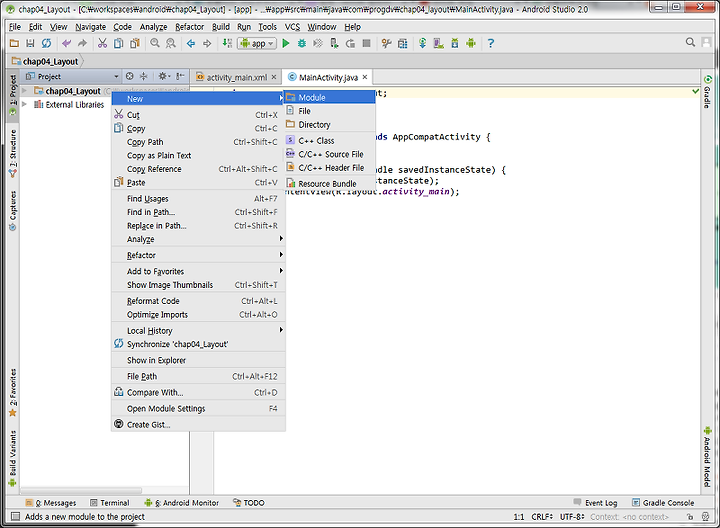Click the Project panel settings gear icon
This screenshot has width=720, height=528.
point(163,76)
